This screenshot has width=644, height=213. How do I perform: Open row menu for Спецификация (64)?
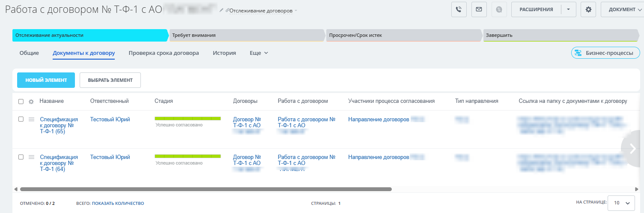pos(31,157)
